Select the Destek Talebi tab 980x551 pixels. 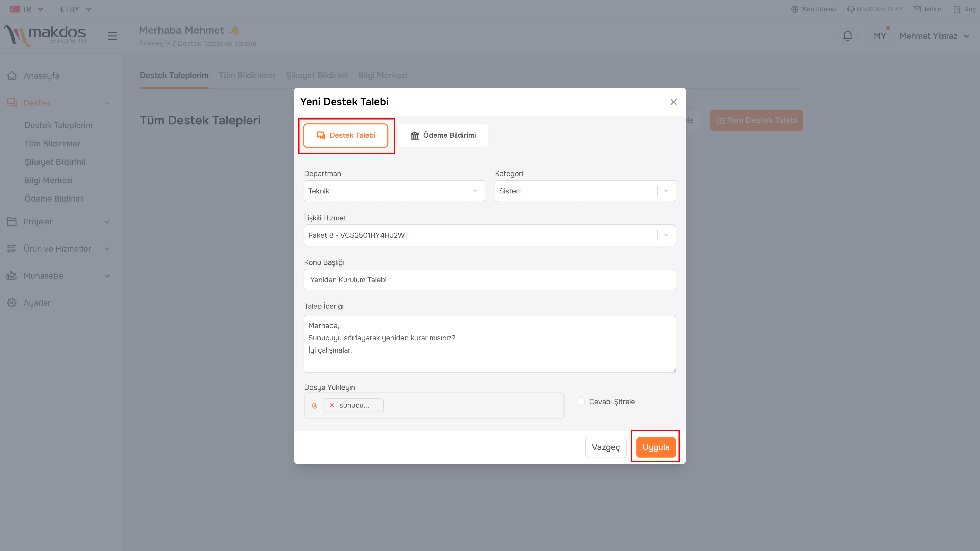346,135
